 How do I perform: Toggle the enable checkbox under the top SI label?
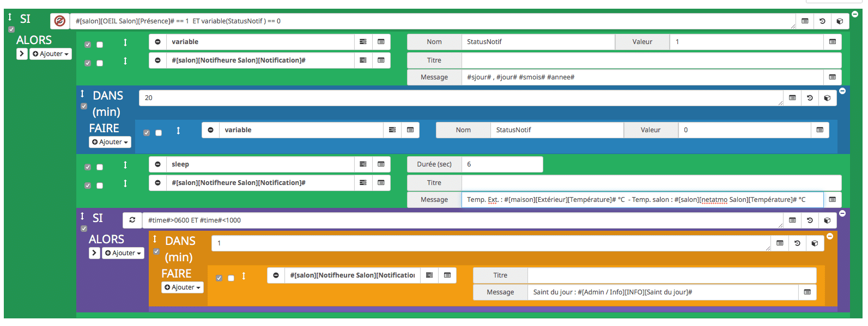point(11,29)
